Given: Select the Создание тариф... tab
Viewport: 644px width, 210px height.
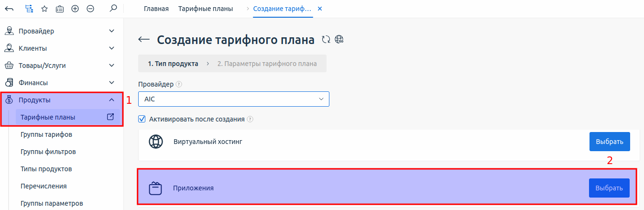Looking at the screenshot, I should [x=282, y=9].
